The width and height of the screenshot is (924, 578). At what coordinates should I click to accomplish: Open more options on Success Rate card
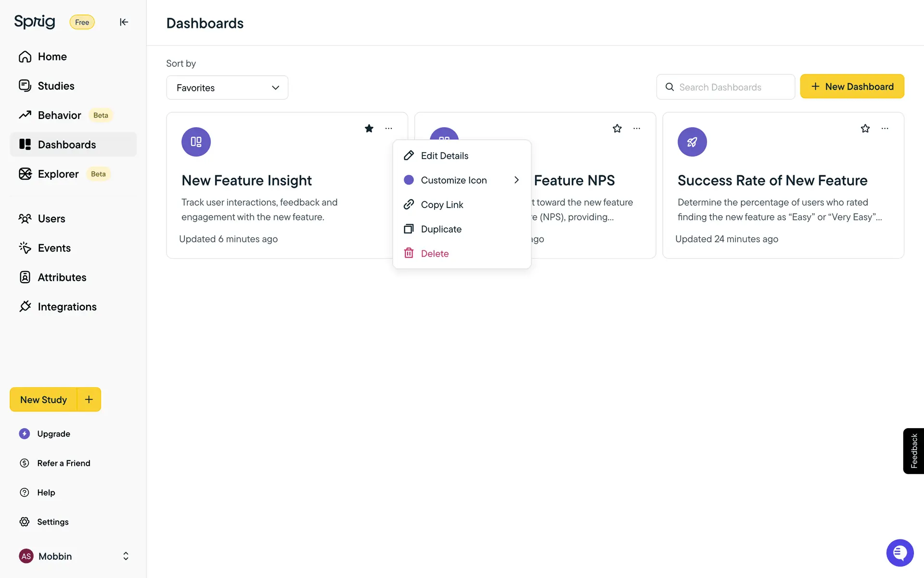[x=885, y=129]
